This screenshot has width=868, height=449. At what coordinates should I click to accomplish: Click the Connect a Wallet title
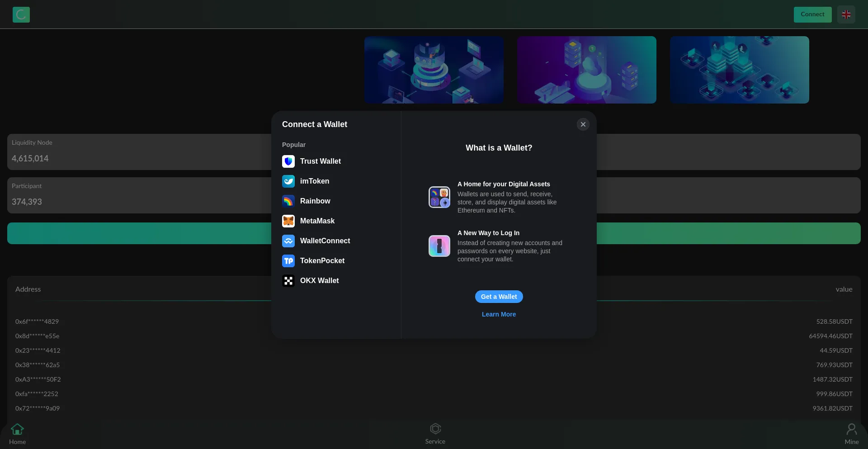pos(315,124)
